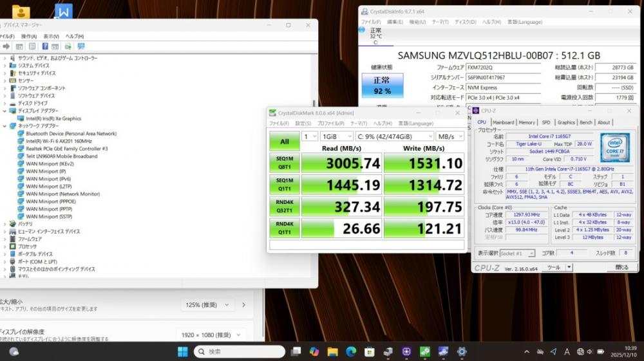Viewport: 644px width, 361px height.
Task: Open the 設定(S) menu in CrystalDiskMark
Action: (x=303, y=124)
